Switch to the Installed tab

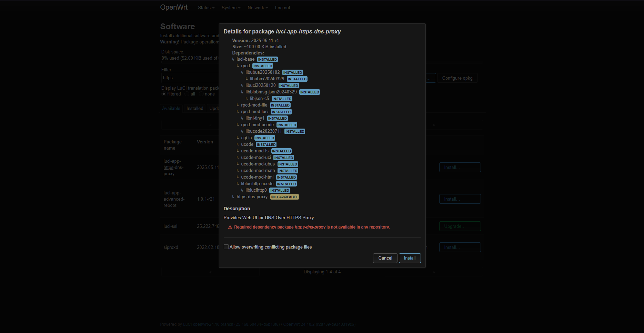coord(195,108)
